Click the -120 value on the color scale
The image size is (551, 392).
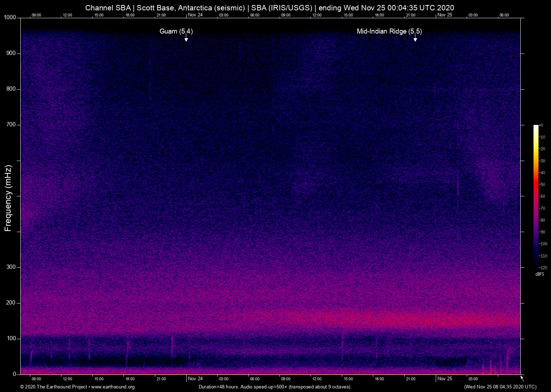543,268
